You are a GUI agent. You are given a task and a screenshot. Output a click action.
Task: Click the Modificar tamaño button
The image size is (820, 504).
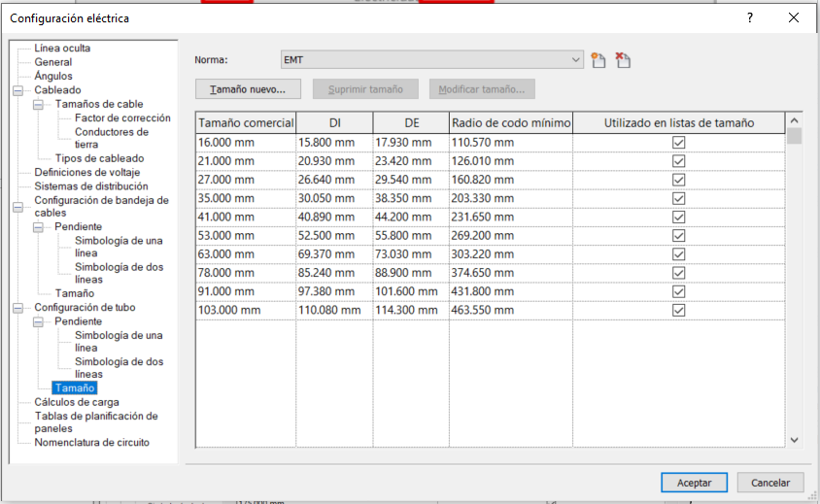click(482, 89)
